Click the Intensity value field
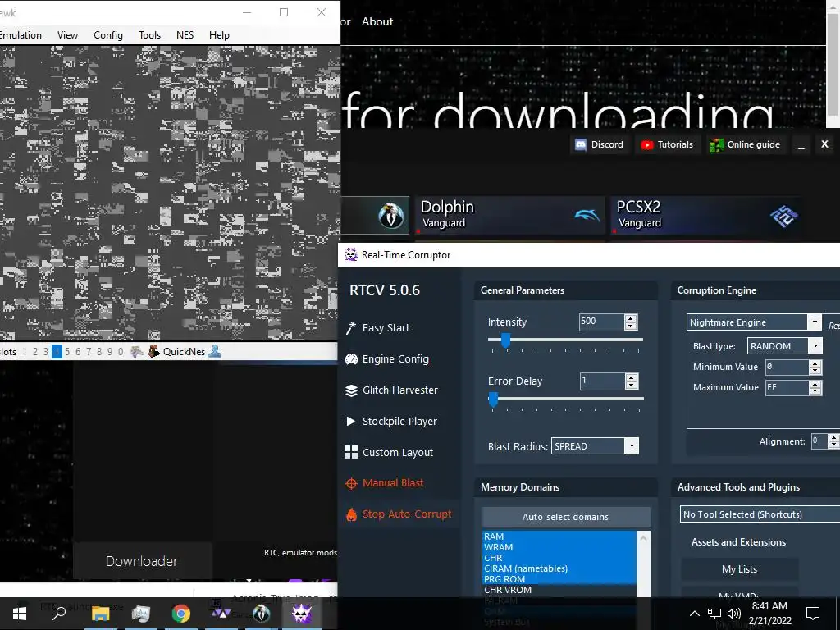The height and width of the screenshot is (630, 840). point(601,322)
